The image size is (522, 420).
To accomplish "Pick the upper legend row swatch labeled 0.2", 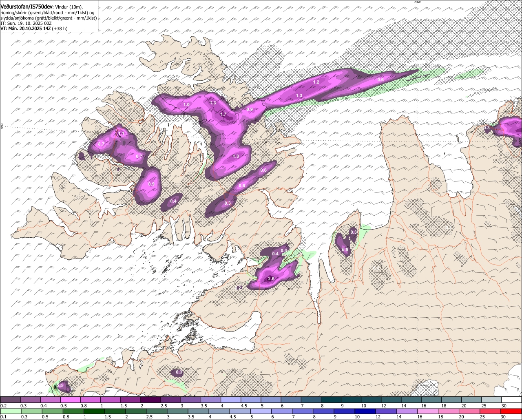I will (10, 400).
